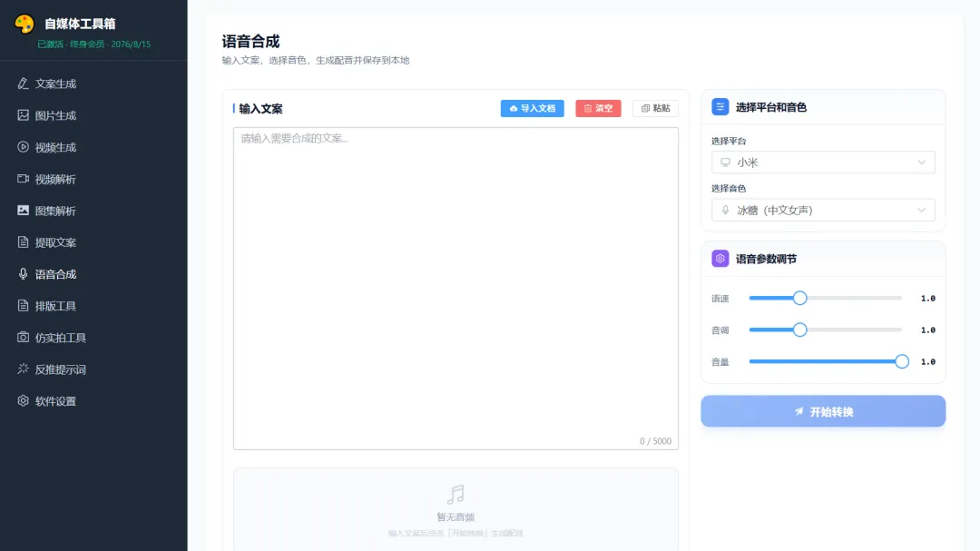Click the 0 / 5000 character counter
Screen dimensions: 980x551
click(x=655, y=441)
